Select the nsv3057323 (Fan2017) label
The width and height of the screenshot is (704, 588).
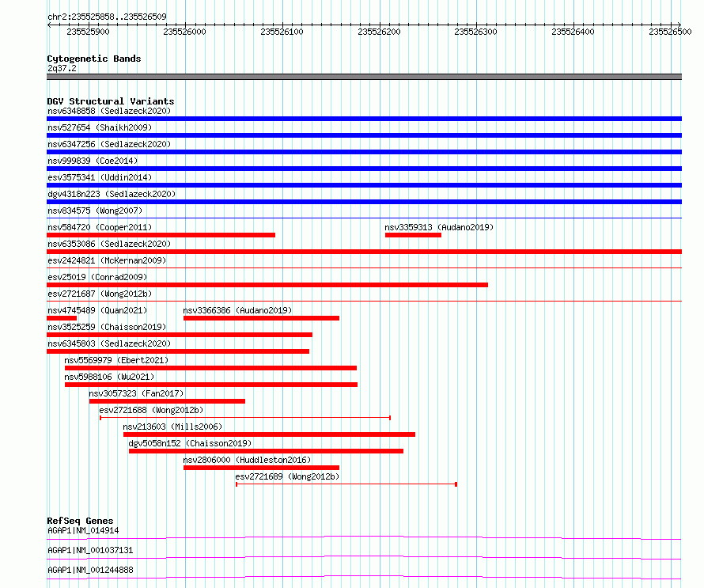click(x=136, y=393)
